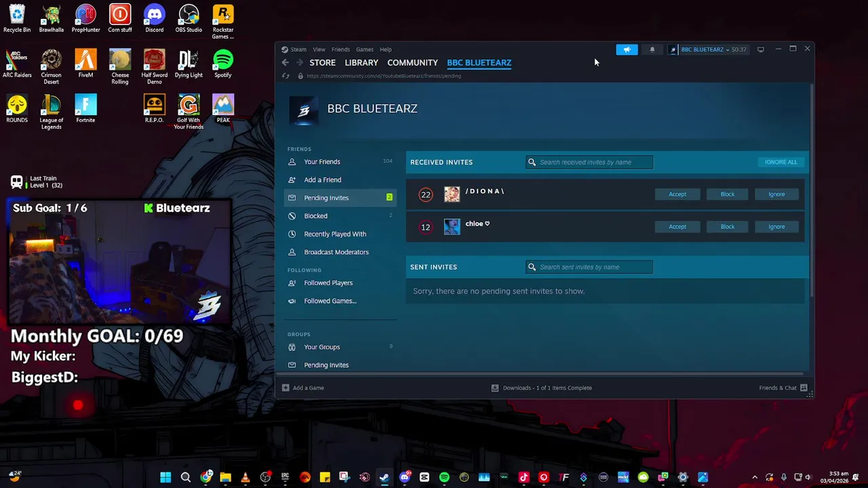
Task: Go to the LIBRARY tab
Action: point(361,62)
